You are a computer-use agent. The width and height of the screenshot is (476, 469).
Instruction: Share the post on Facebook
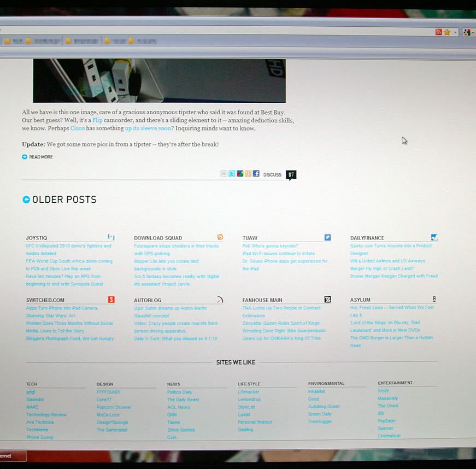(x=256, y=173)
